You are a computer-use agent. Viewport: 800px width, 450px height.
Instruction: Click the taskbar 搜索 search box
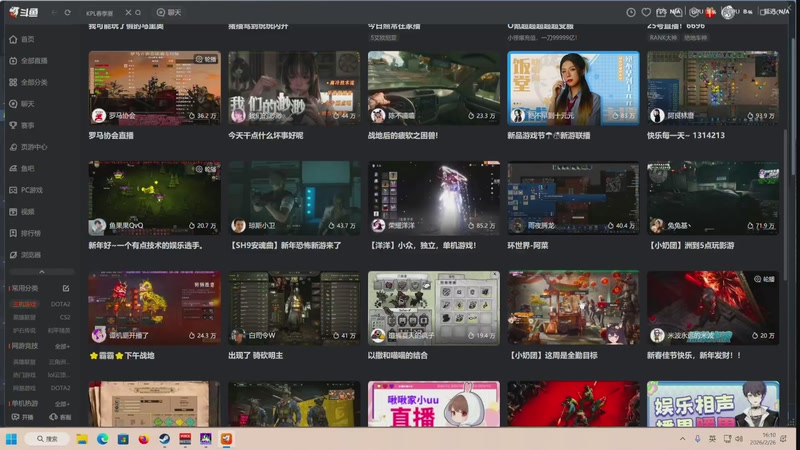(46, 439)
